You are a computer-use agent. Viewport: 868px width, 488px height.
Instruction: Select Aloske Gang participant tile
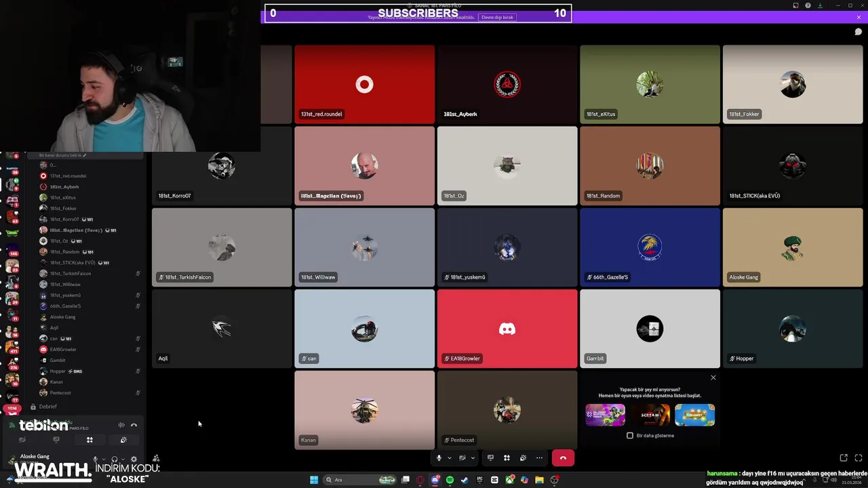(793, 247)
